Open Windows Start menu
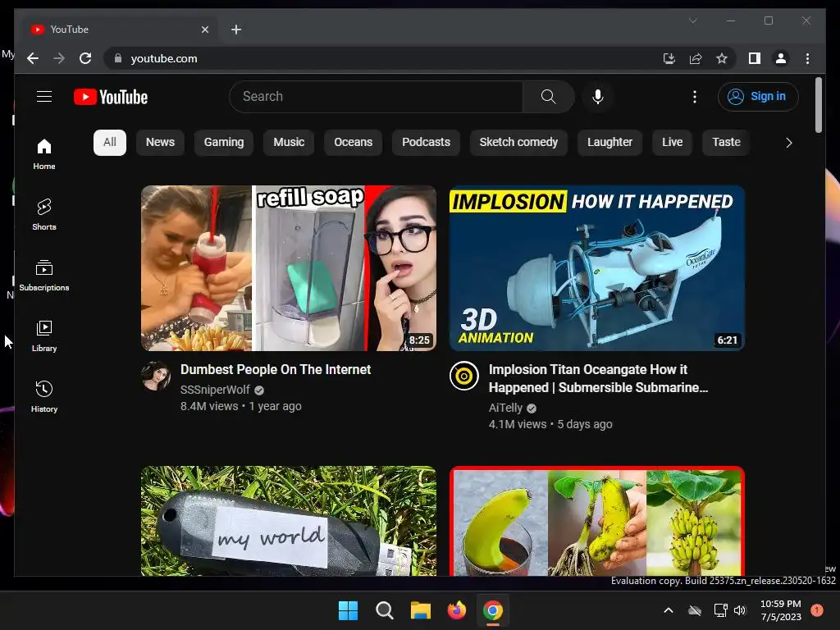 point(348,610)
